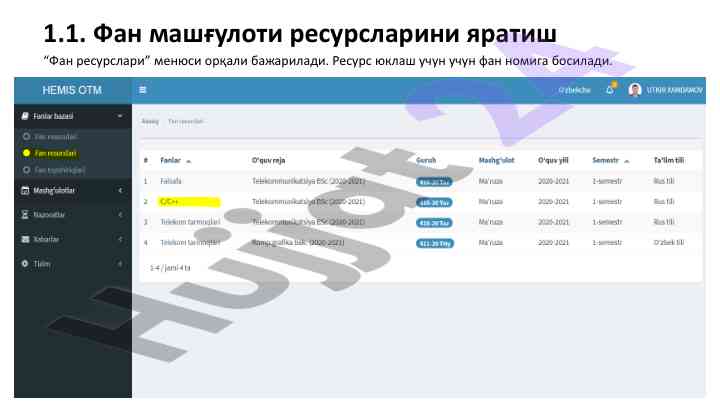The width and height of the screenshot is (720, 405).
Task: Sort the table by Mashg'ulot column
Action: pyautogui.click(x=496, y=160)
